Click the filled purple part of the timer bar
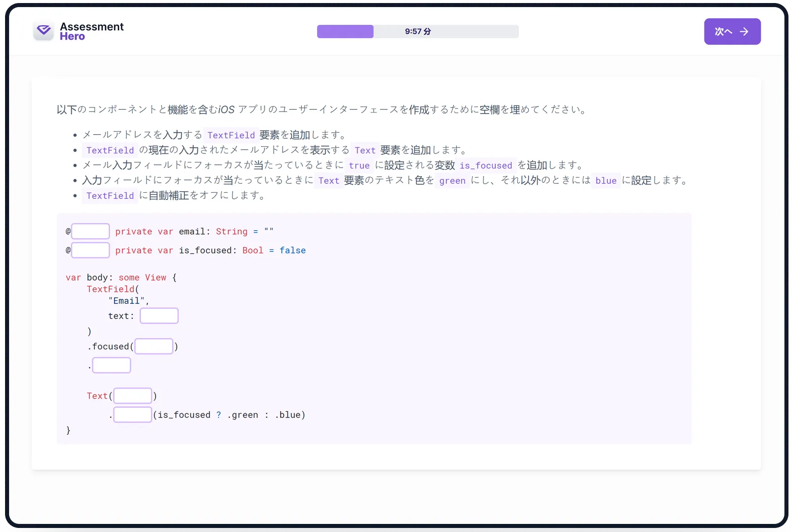The width and height of the screenshot is (792, 532). pyautogui.click(x=345, y=31)
